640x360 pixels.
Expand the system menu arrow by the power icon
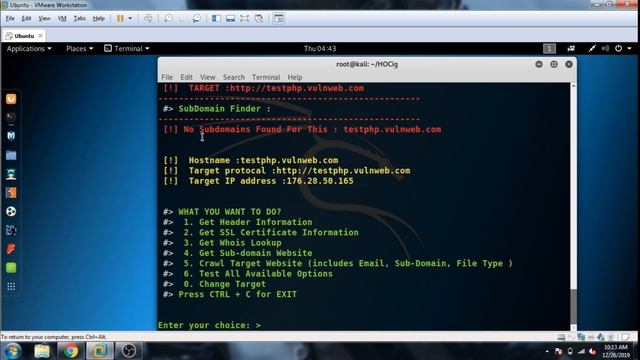629,49
